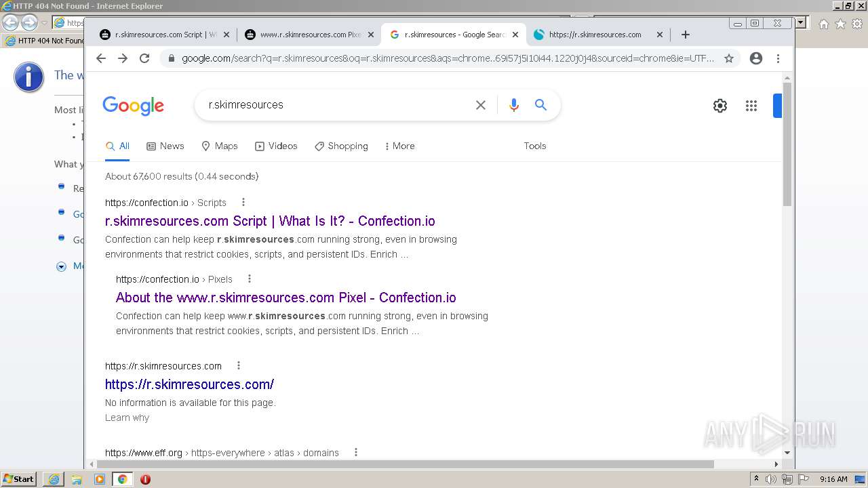Open the https://r.skimresources.com/ result link
The height and width of the screenshot is (488, 868).
tap(189, 384)
